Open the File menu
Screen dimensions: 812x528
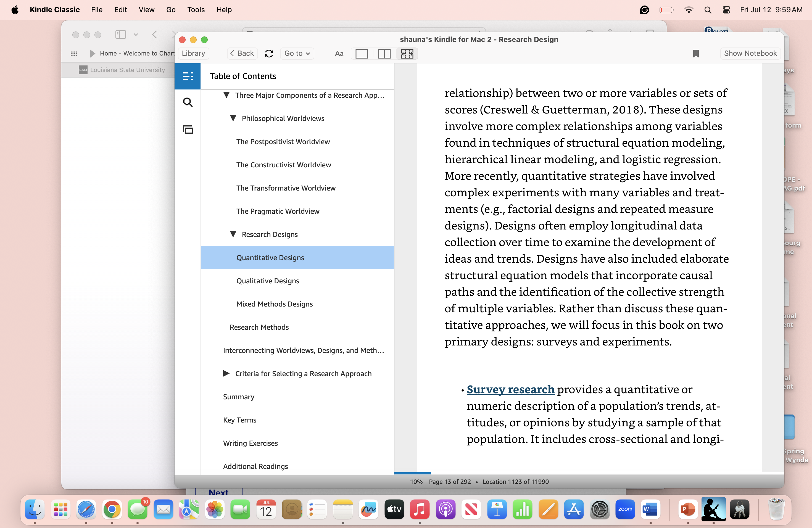(97, 10)
